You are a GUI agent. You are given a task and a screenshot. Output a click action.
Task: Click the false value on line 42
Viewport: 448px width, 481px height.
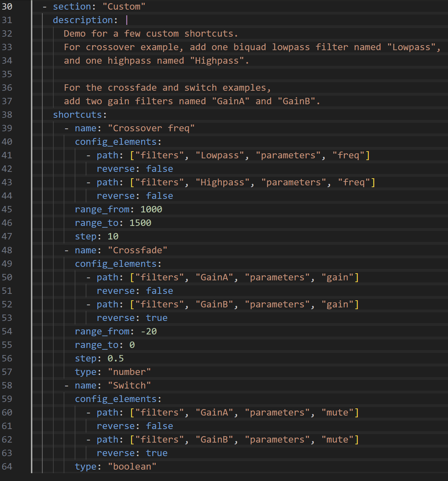click(159, 169)
